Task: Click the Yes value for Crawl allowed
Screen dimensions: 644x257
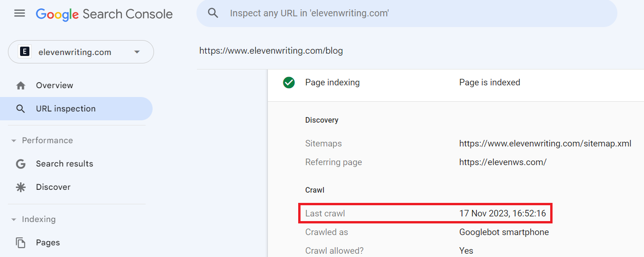Action: (x=466, y=251)
